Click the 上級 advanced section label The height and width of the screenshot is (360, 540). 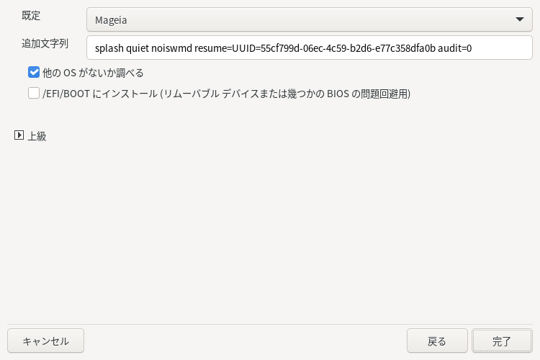click(x=37, y=136)
